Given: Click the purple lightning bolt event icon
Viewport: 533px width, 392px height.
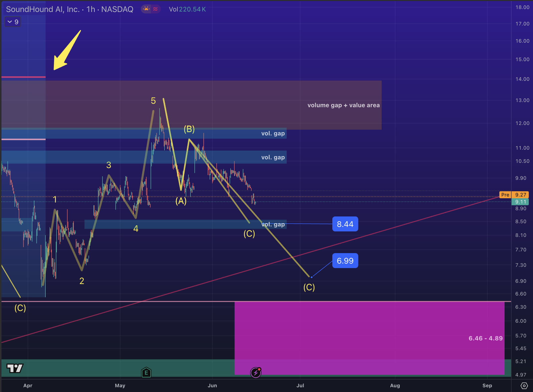Looking at the screenshot, I should 256,373.
